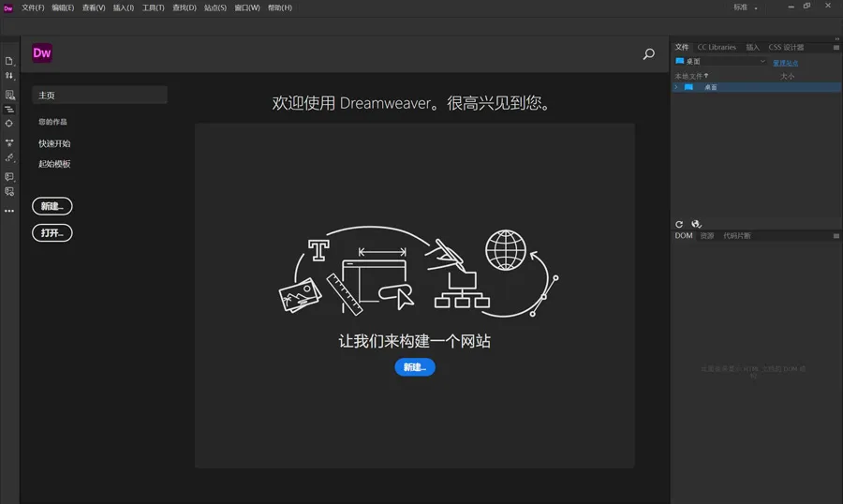Click the search magnifier icon

click(648, 54)
